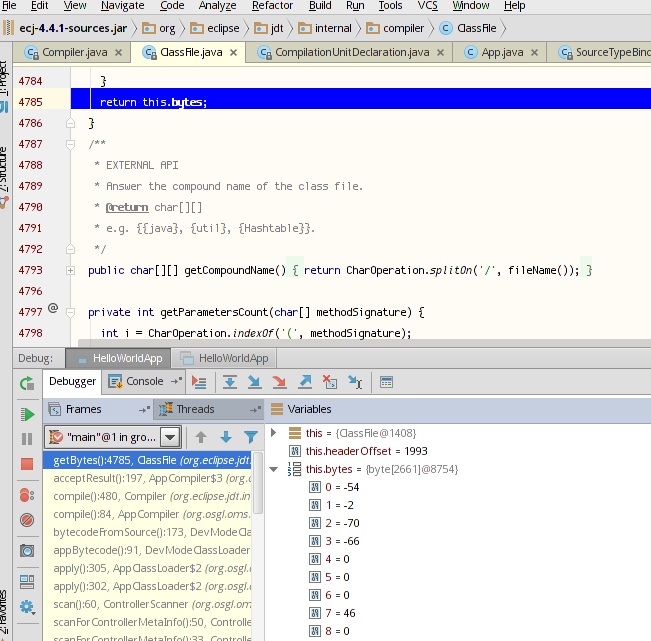Click Restore Layout icon in debug sidebar
Screen dimensions: 651x641
[x=27, y=582]
